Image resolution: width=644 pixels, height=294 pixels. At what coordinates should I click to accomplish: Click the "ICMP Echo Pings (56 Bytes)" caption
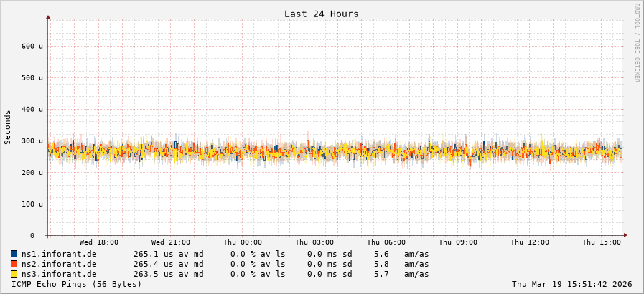77,284
